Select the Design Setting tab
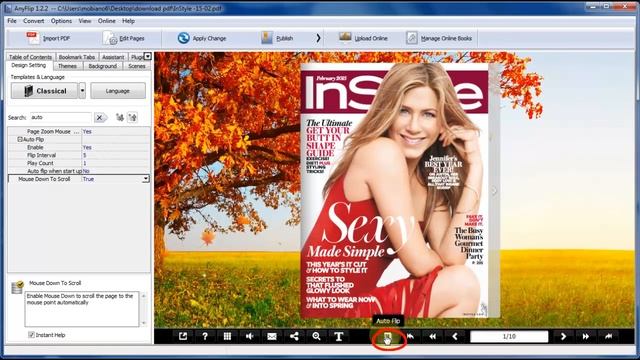The image size is (640, 360). (x=29, y=65)
